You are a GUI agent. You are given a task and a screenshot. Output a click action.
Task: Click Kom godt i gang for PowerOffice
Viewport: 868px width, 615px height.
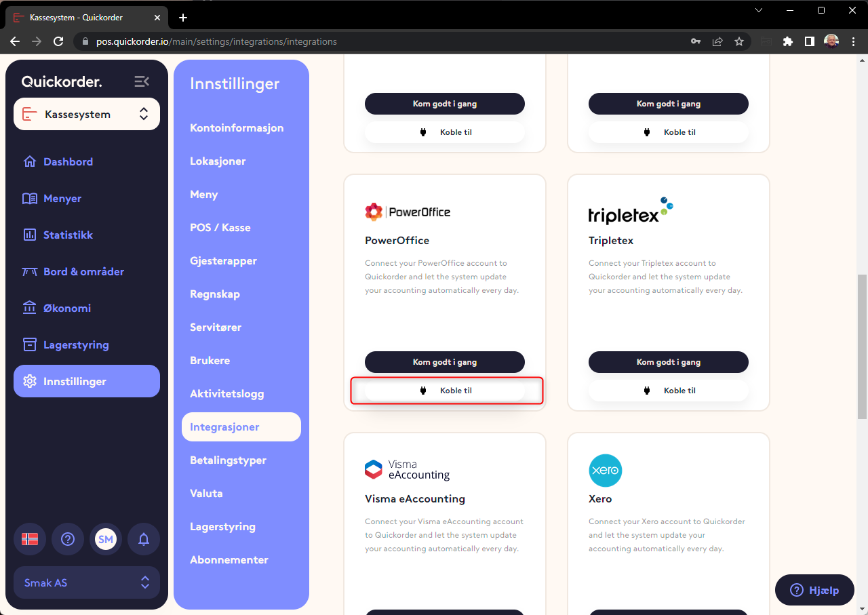tap(445, 362)
